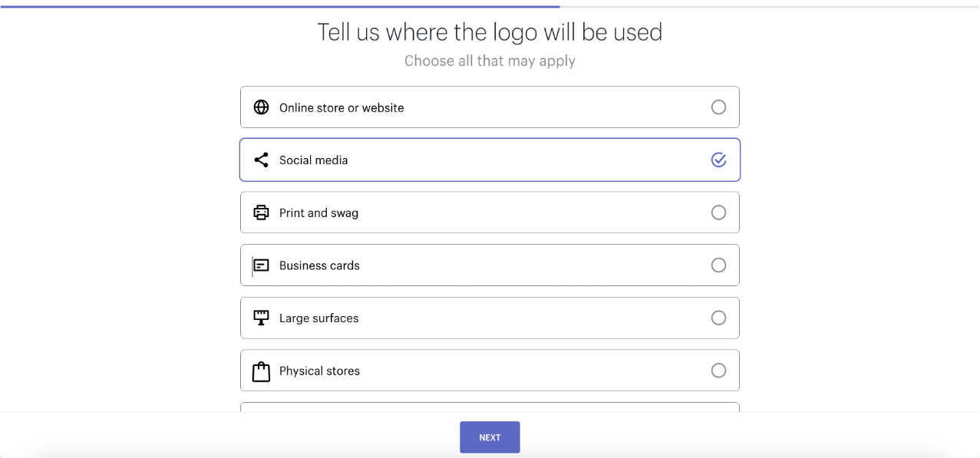
Task: Click the share icon beside Social media
Action: pyautogui.click(x=261, y=160)
